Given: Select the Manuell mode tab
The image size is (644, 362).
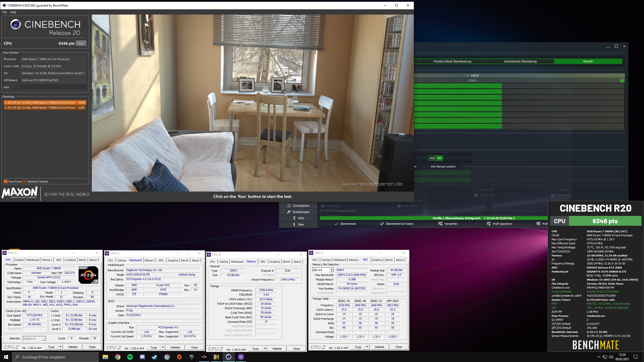Looking at the screenshot, I should tap(588, 61).
